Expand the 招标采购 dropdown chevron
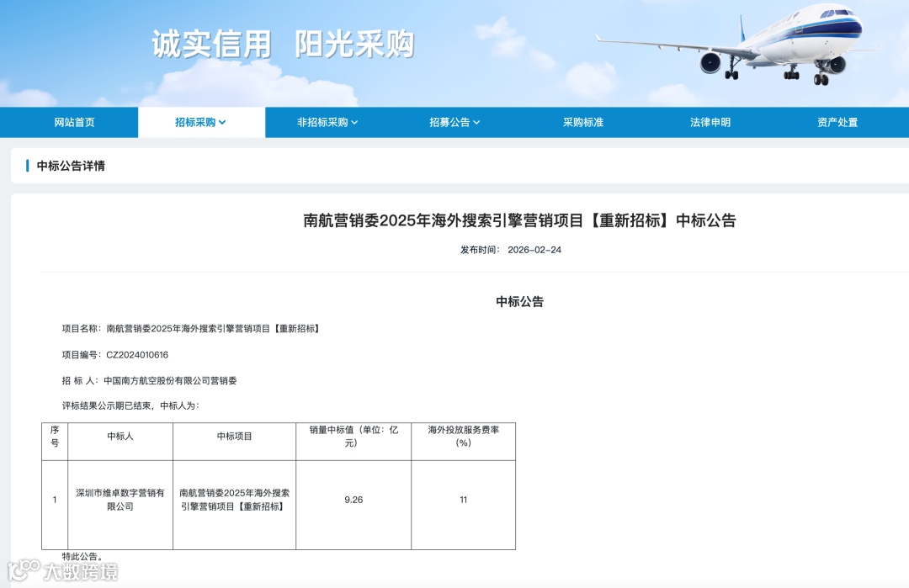The height and width of the screenshot is (588, 909). tap(222, 123)
